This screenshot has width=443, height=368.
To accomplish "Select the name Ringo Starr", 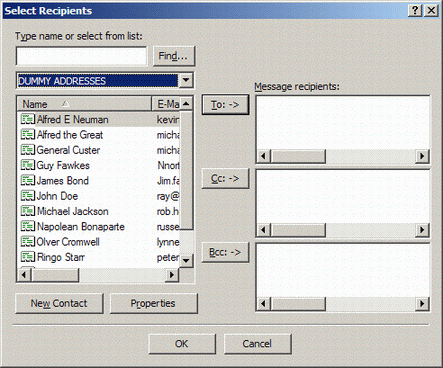I will tap(61, 257).
